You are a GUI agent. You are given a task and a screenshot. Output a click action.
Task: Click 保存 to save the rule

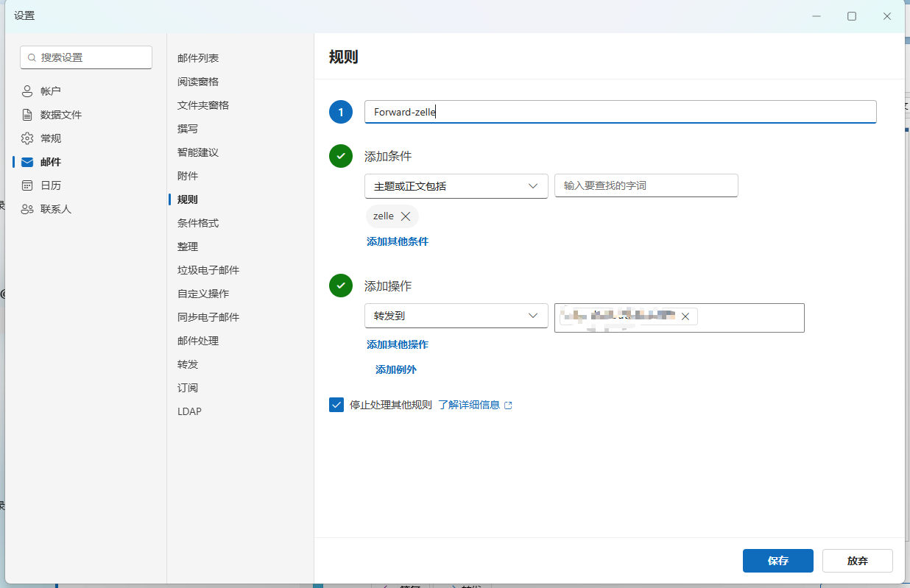[x=778, y=561]
